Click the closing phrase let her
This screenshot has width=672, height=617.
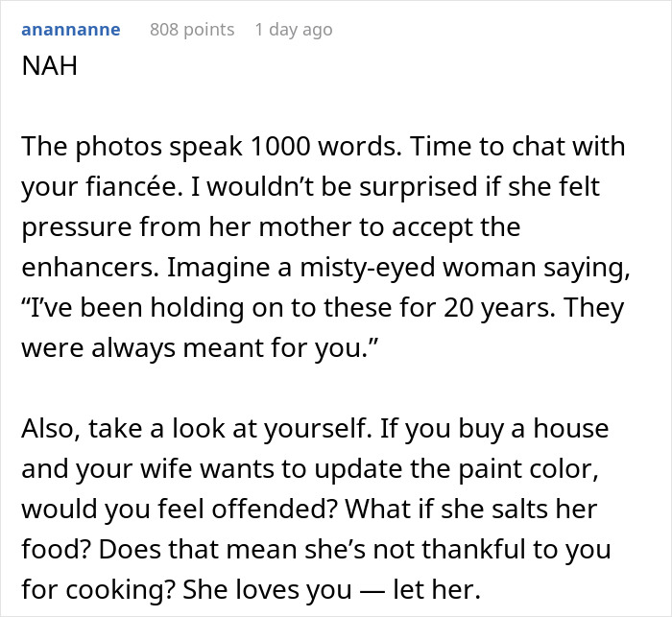[x=437, y=589]
